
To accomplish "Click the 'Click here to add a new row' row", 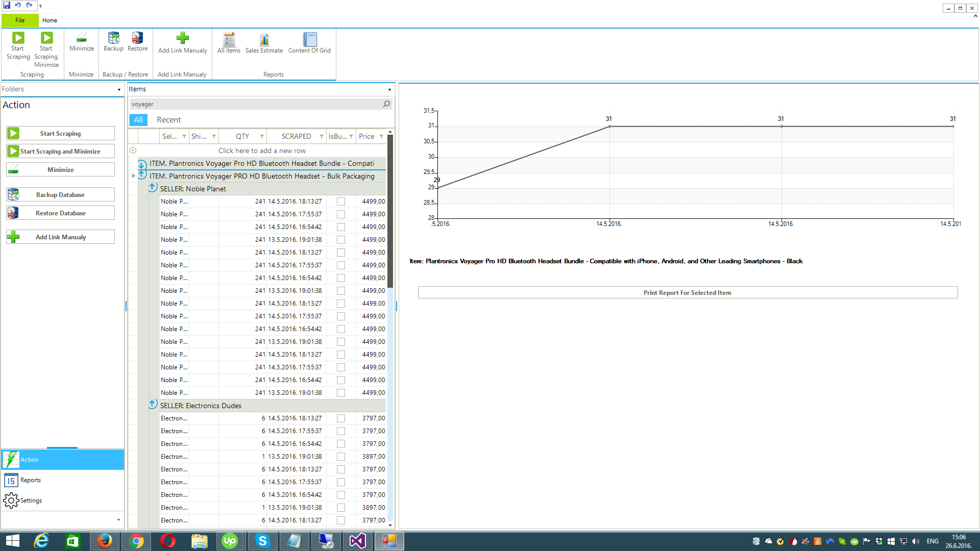I will [262, 151].
